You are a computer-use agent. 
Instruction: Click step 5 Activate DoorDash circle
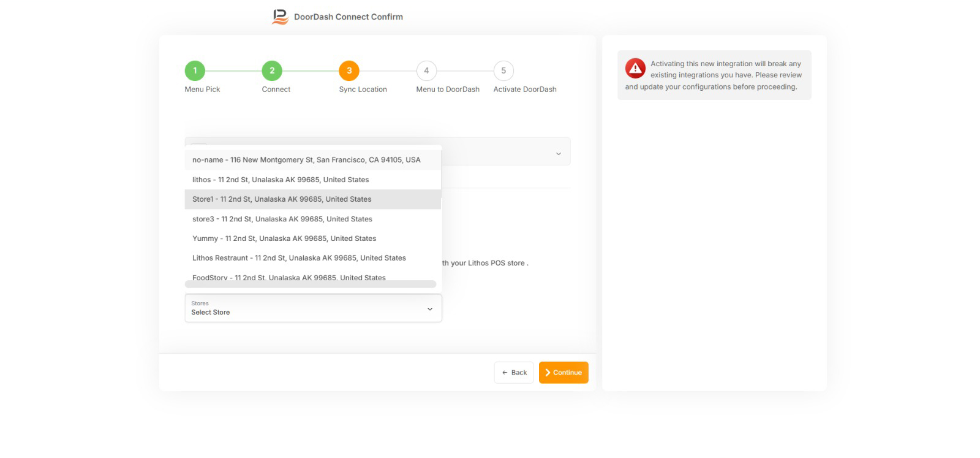(503, 71)
